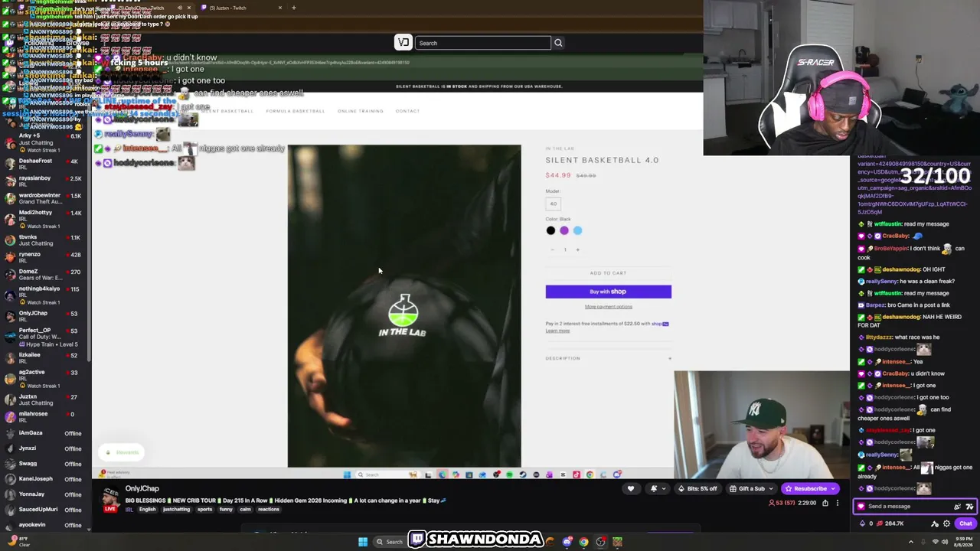Send the message with the Chat button
Screen dimensions: 980x551
tap(965, 523)
